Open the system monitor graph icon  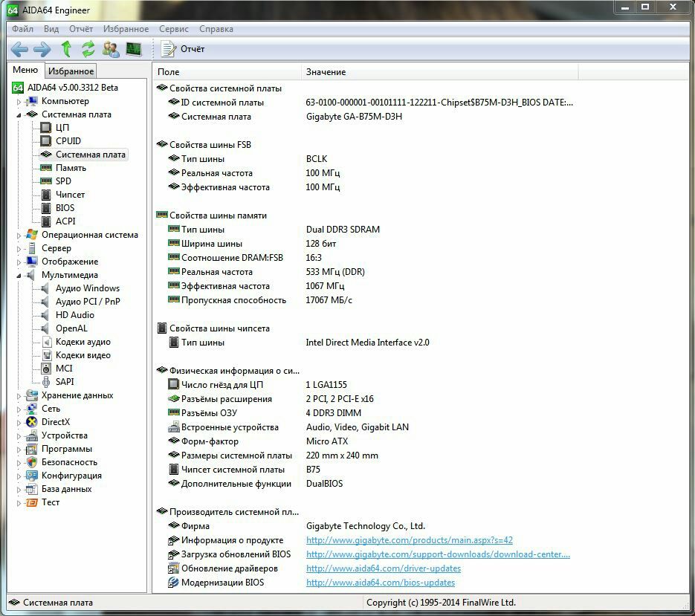tap(133, 49)
